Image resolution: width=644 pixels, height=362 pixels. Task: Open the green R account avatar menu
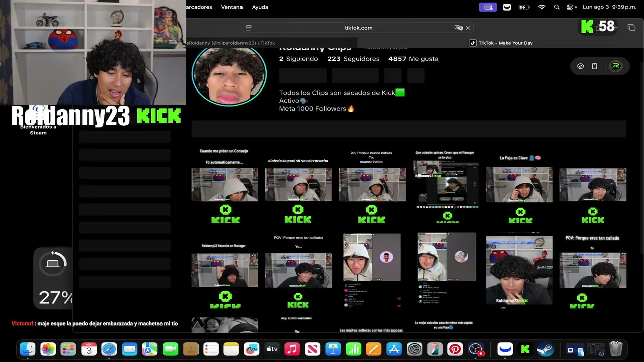[x=616, y=66]
